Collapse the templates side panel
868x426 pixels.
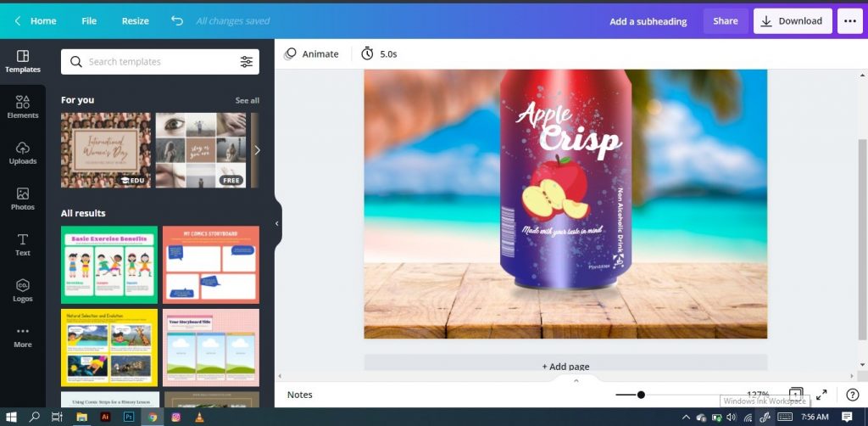tap(276, 224)
